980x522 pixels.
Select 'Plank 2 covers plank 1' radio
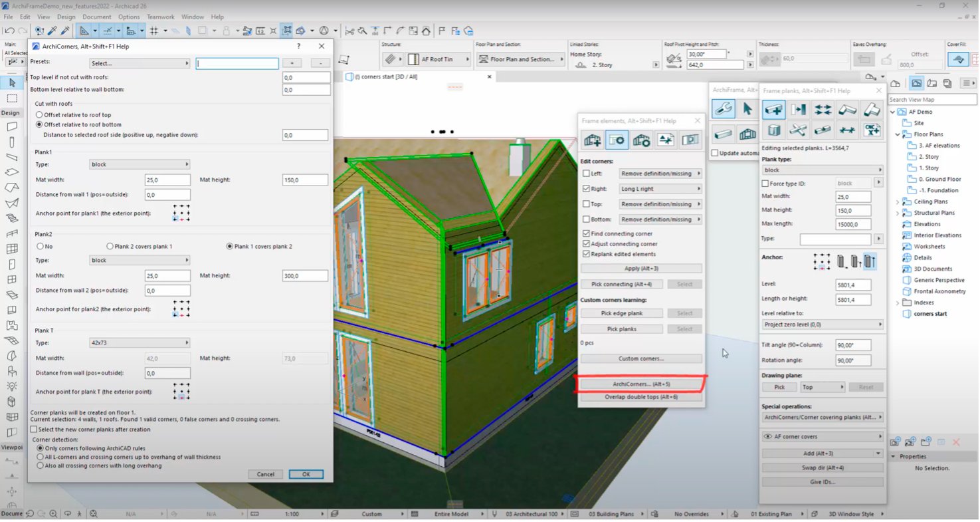pos(110,246)
